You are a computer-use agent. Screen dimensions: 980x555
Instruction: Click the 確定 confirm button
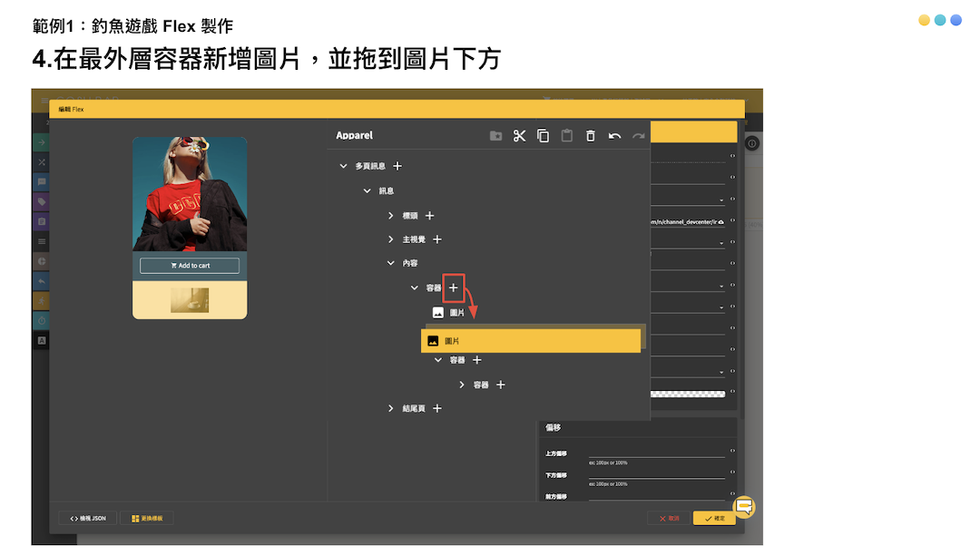click(714, 518)
